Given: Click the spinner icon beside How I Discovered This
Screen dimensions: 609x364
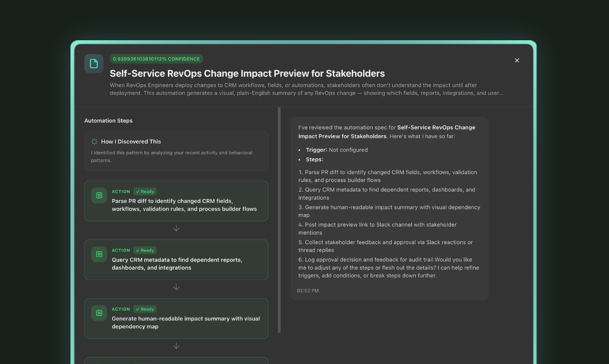Looking at the screenshot, I should tap(94, 141).
